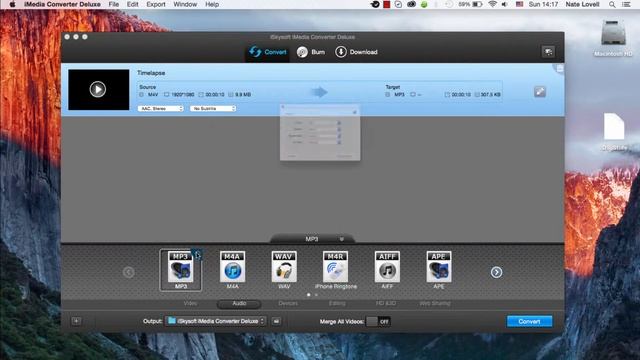Click the Wi-Fi status icon

(493, 4)
